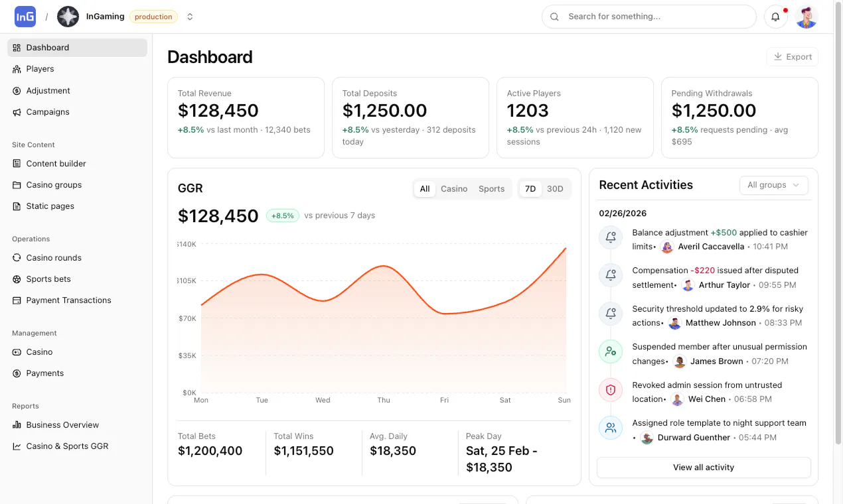Click bell icon beside Balance adjustment
Image resolution: width=843 pixels, height=504 pixels.
(x=611, y=237)
